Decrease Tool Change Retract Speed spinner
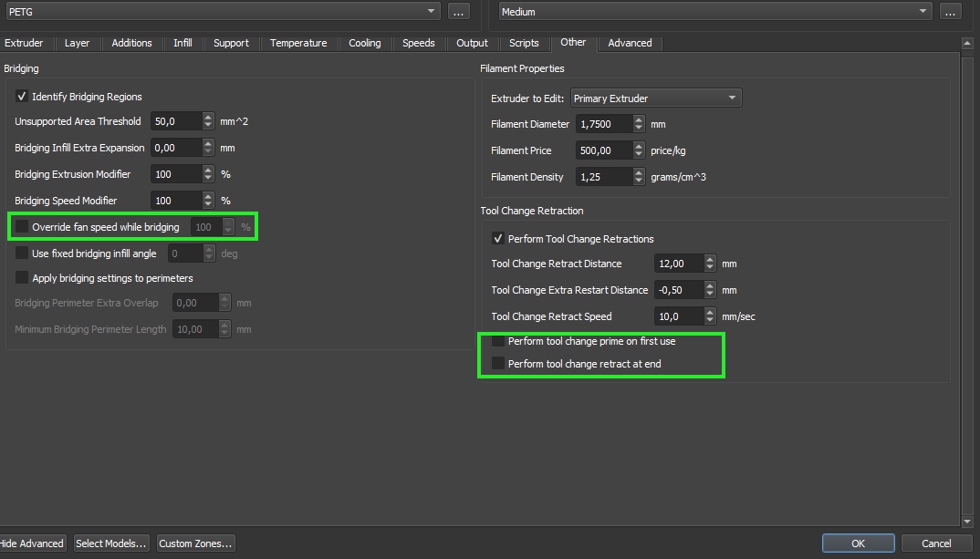 tap(710, 321)
